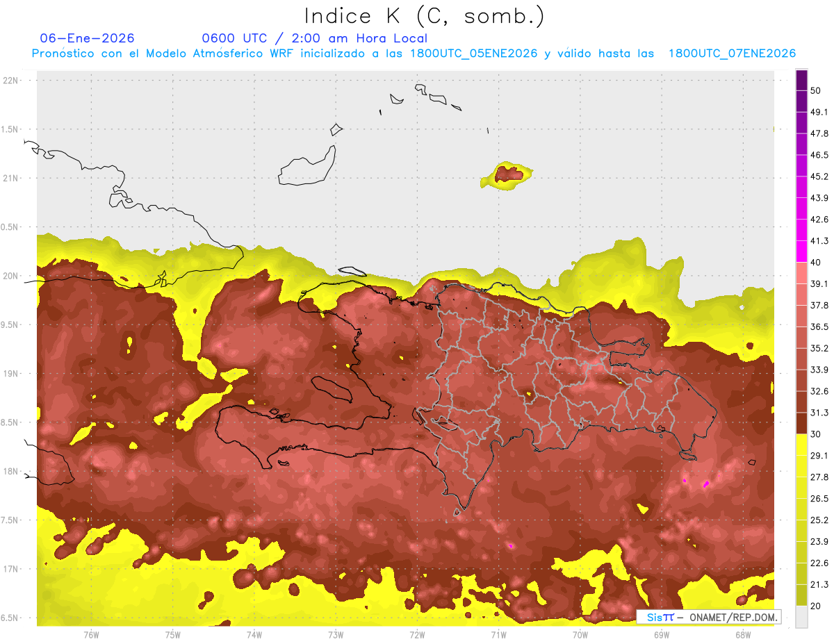Click the colorbar value '35.2'
This screenshot has height=644, width=834.
tap(819, 348)
